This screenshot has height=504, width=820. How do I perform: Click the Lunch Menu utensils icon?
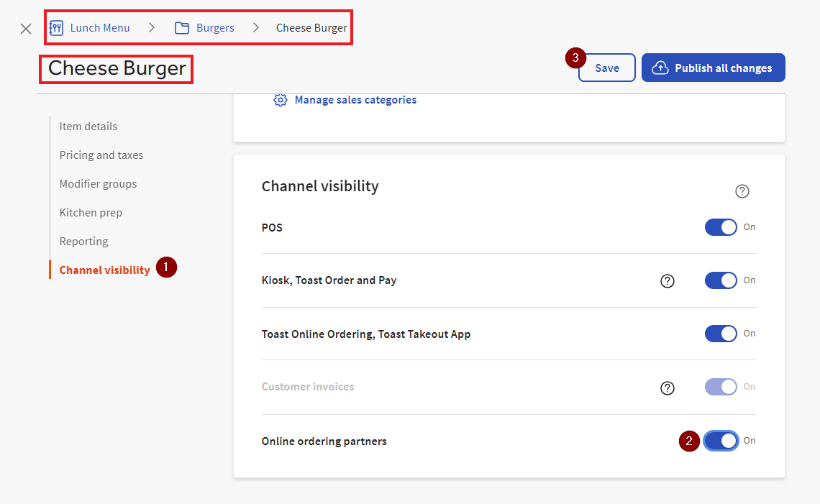pyautogui.click(x=57, y=28)
